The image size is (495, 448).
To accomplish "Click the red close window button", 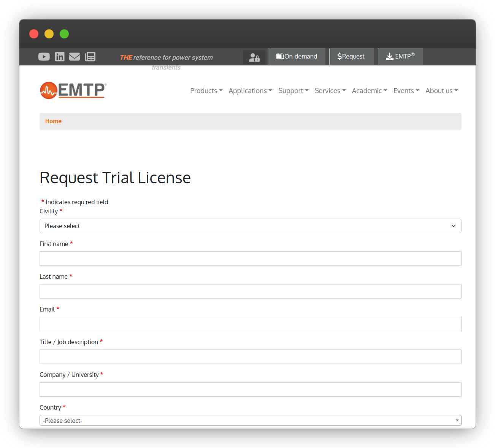I will [34, 34].
